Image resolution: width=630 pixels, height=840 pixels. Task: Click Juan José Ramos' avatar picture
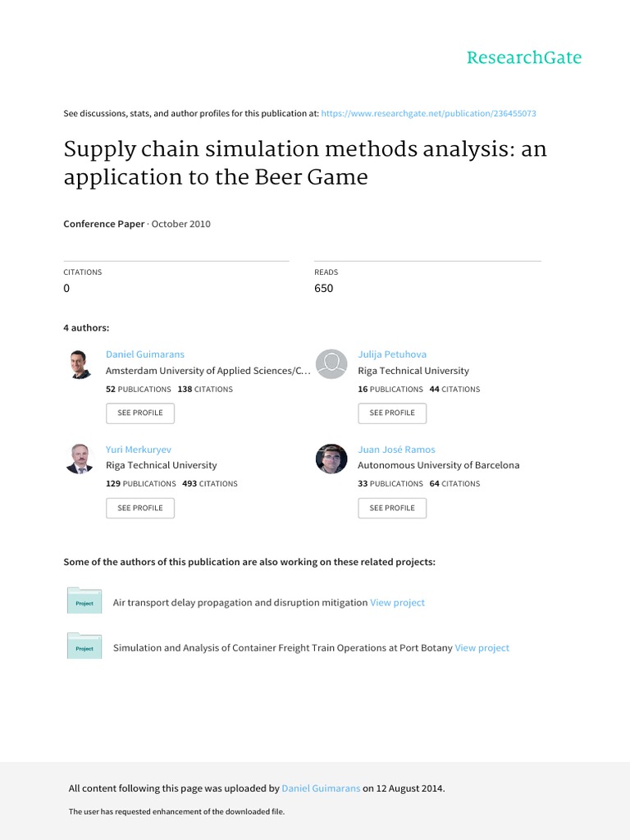pyautogui.click(x=331, y=459)
